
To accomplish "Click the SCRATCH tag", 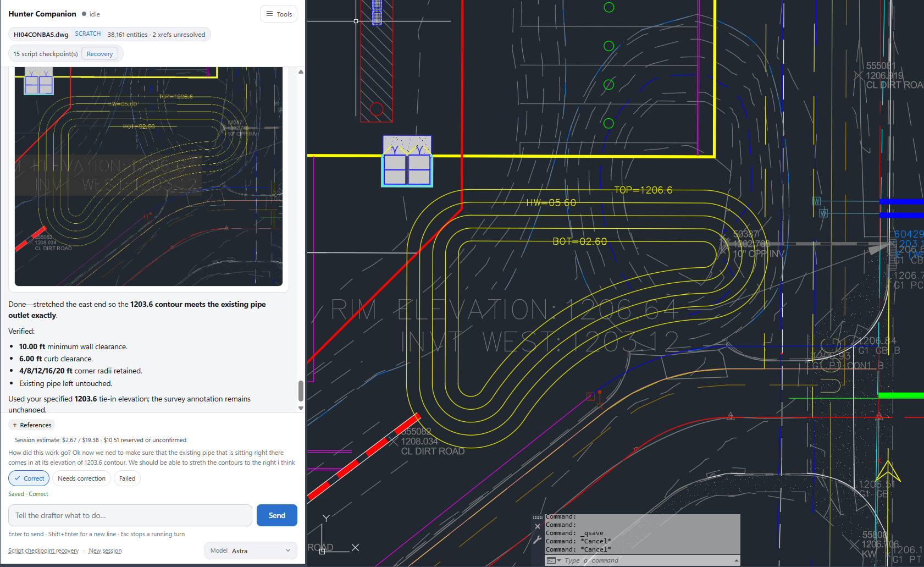I will coord(88,34).
